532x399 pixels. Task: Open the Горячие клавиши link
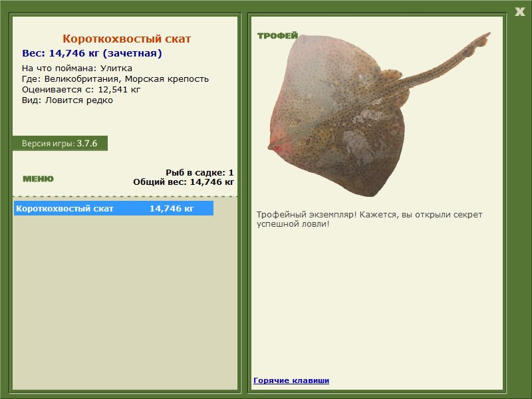[x=291, y=380]
